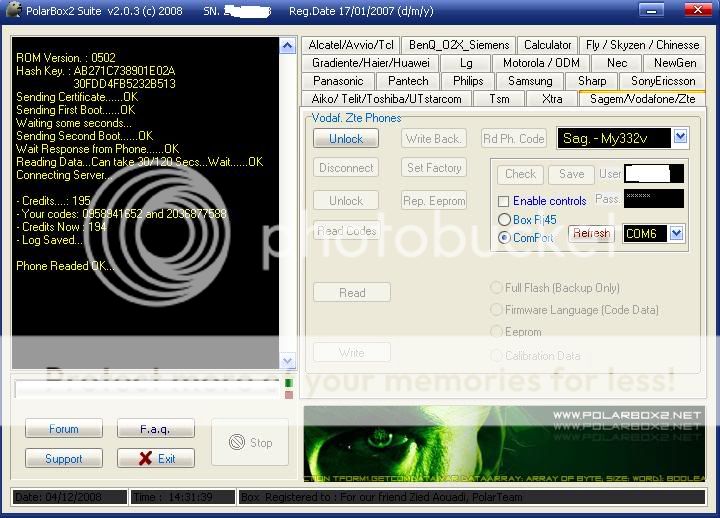Click the Write Back button
The height and width of the screenshot is (518, 720).
pyautogui.click(x=433, y=138)
